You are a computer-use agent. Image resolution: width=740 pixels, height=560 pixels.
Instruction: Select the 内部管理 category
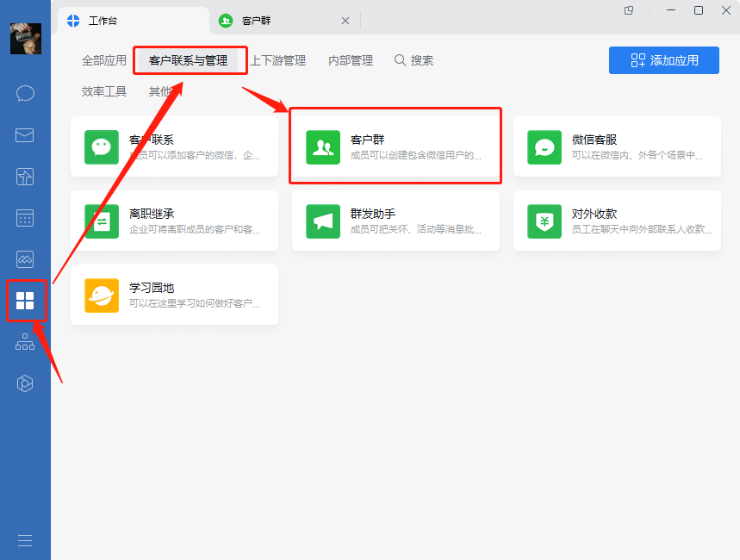350,60
